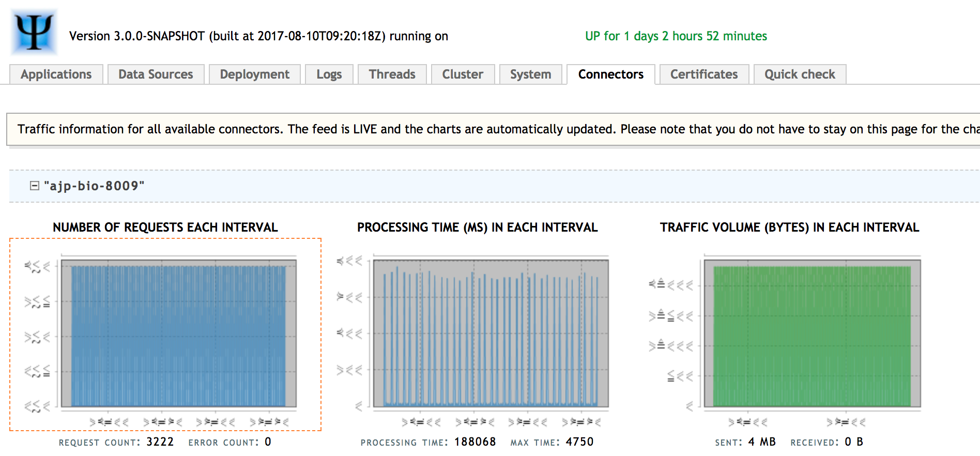Click the PROCESSING TIME (MS) heading
Image resolution: width=980 pixels, height=456 pixels.
tap(477, 227)
